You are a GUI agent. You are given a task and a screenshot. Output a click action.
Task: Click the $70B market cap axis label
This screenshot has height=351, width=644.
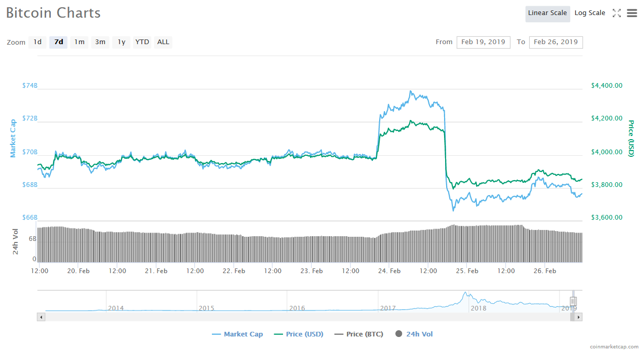pyautogui.click(x=30, y=152)
